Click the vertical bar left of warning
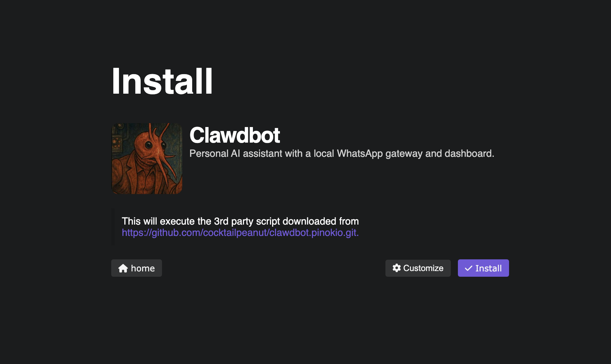This screenshot has height=364, width=611. [113, 227]
